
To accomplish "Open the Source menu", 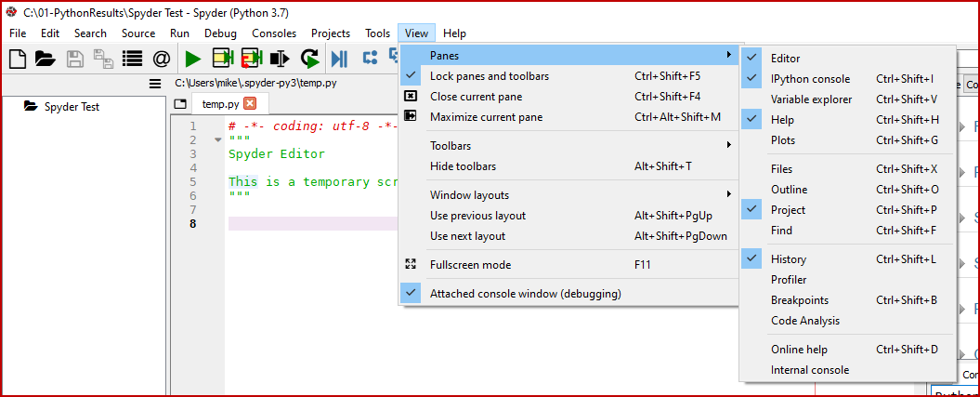I will pyautogui.click(x=138, y=33).
